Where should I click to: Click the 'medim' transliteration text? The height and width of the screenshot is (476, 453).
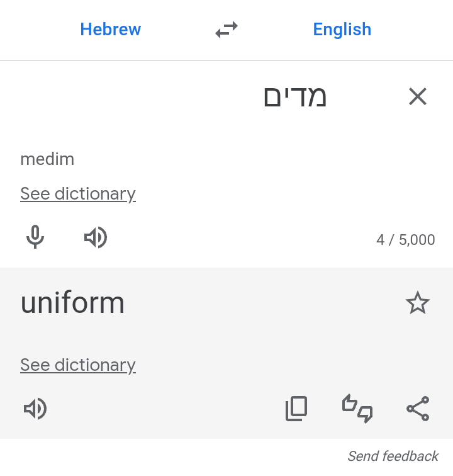47,159
